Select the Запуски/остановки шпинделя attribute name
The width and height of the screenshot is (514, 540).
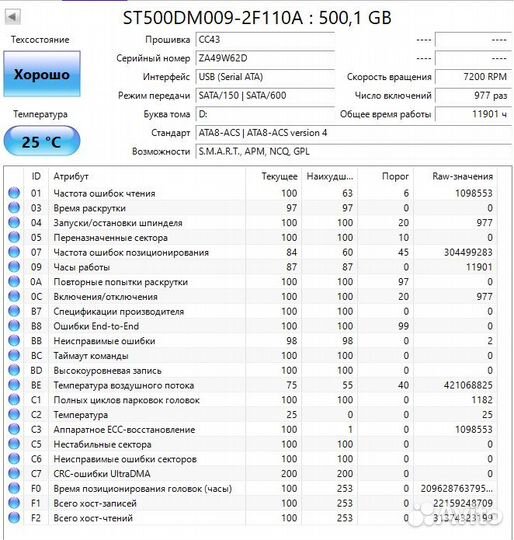[x=118, y=223]
